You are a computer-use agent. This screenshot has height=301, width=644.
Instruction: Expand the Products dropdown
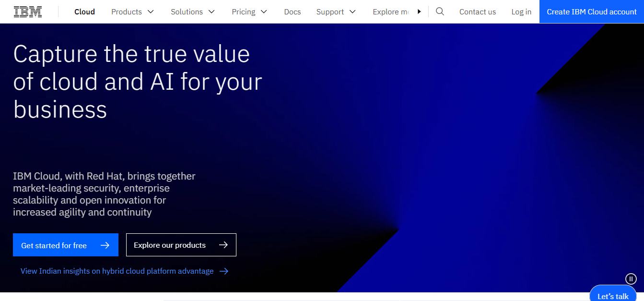(133, 12)
